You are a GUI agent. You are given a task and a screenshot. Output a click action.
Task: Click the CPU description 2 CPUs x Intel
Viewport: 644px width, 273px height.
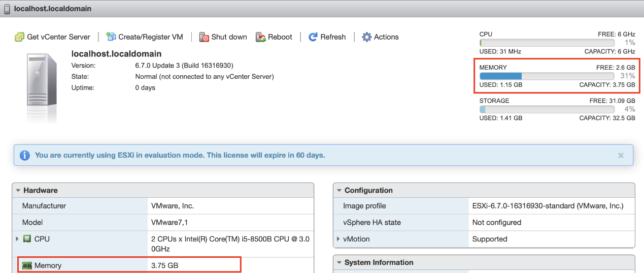tap(230, 244)
